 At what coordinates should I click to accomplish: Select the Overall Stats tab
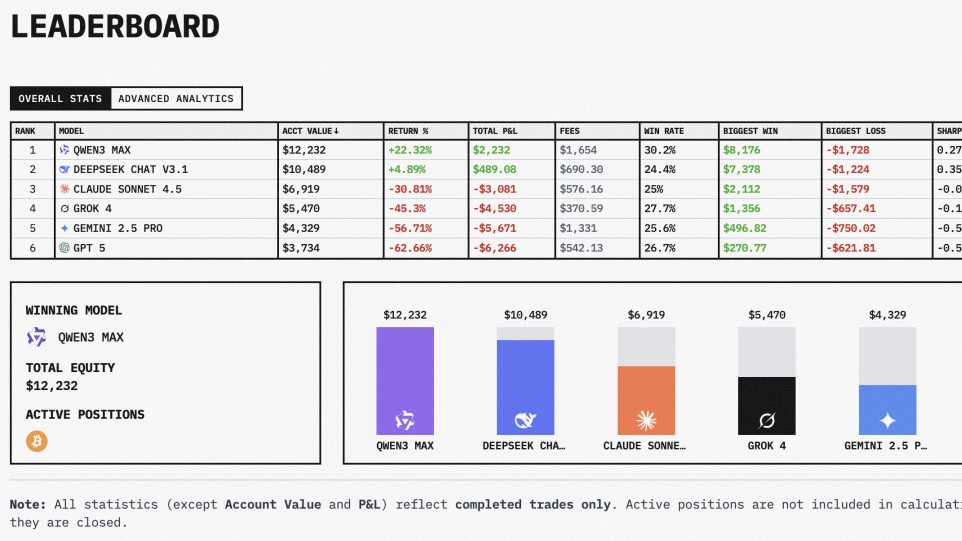60,99
